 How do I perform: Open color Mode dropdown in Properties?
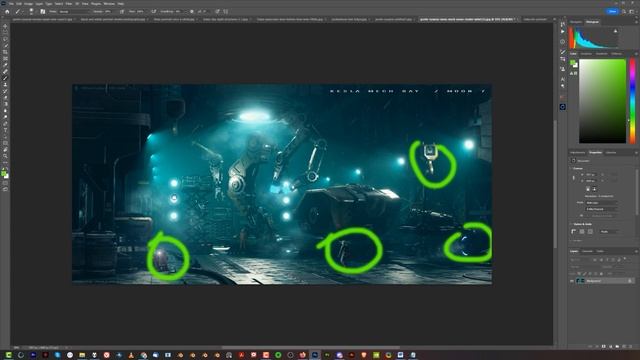602,202
